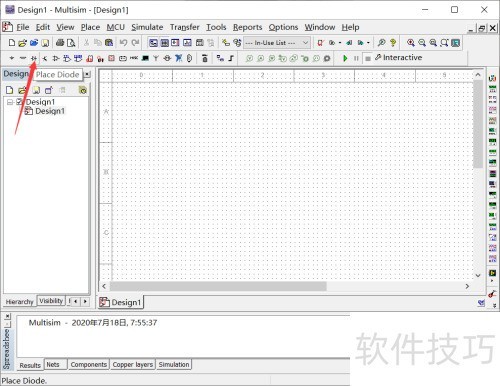Run the simulation with green play button

click(x=345, y=58)
